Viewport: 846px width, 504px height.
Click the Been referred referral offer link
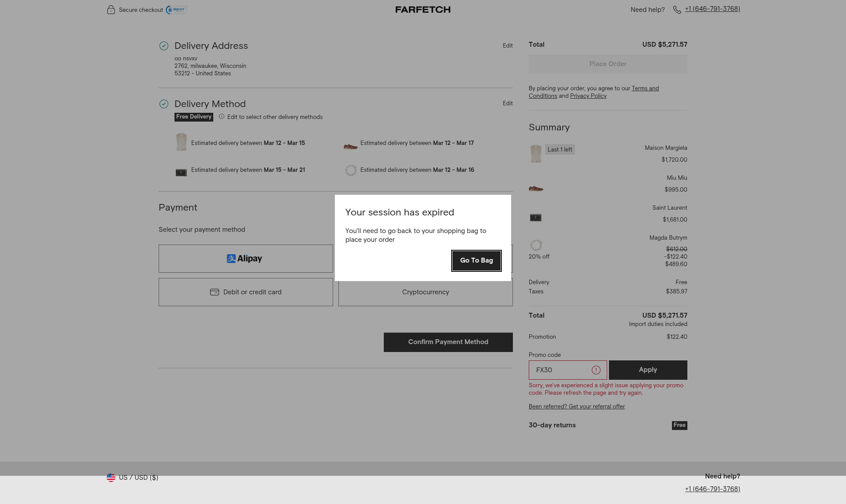(576, 407)
